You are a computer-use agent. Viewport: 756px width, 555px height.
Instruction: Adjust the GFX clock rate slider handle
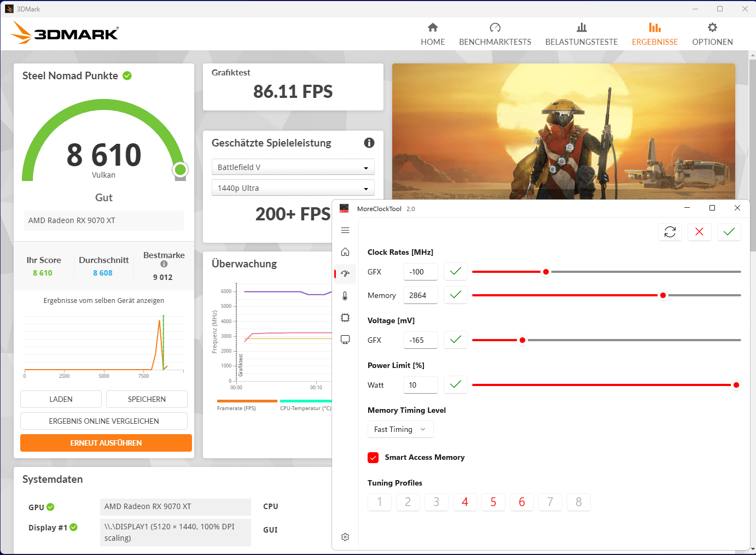546,272
